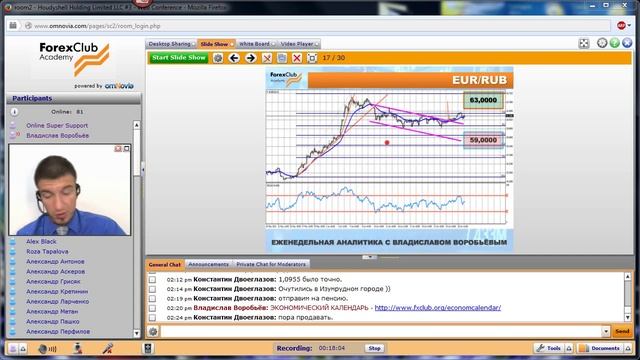Click the user status icon at bottom left

tap(13, 349)
